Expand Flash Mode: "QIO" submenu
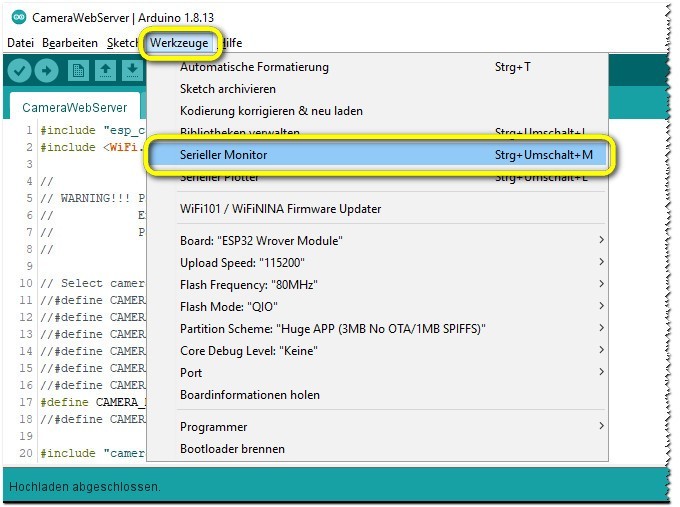The image size is (680, 507). pyautogui.click(x=377, y=307)
